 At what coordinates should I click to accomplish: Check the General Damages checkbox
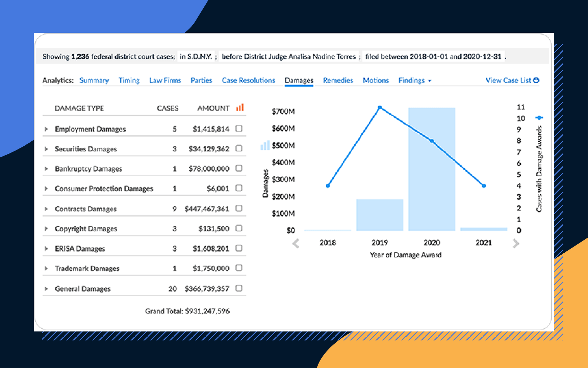coord(239,288)
